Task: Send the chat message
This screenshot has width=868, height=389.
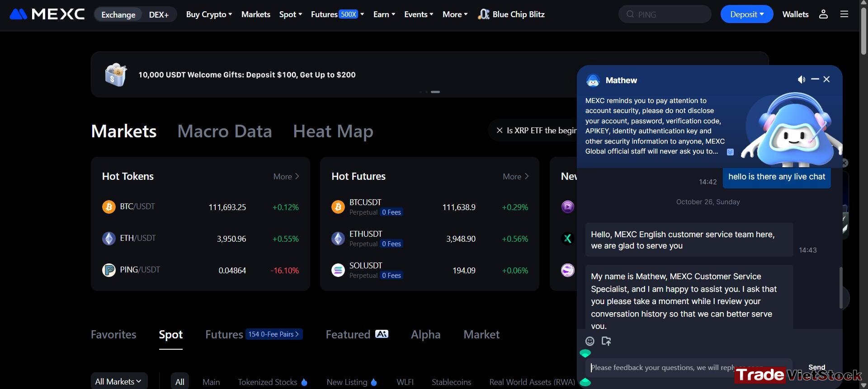Action: click(816, 367)
